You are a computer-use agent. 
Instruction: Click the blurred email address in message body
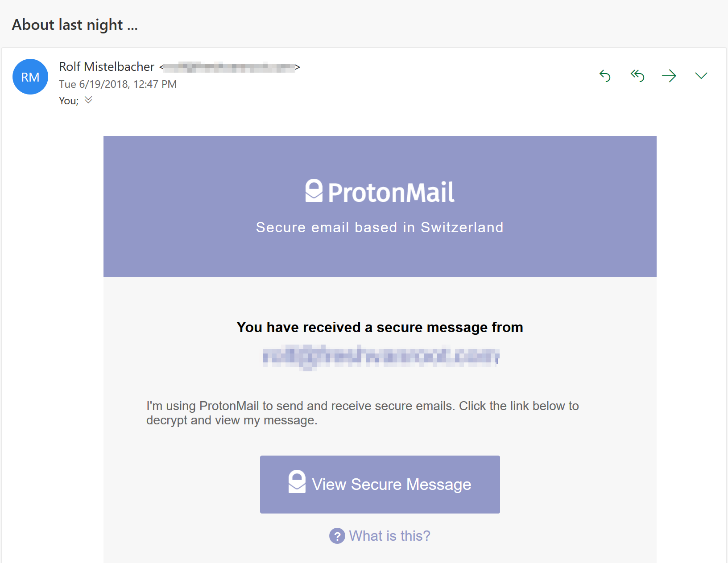[x=381, y=357]
